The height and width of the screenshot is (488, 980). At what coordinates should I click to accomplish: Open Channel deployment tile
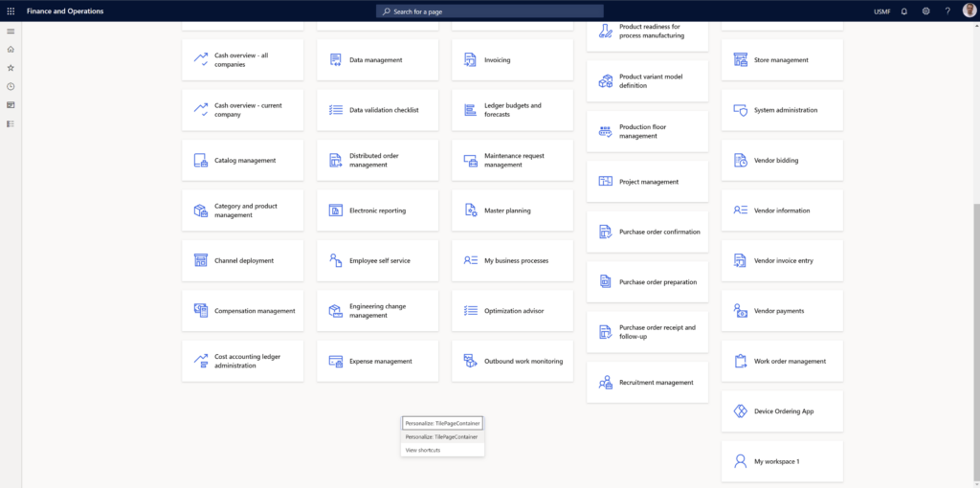click(x=242, y=260)
